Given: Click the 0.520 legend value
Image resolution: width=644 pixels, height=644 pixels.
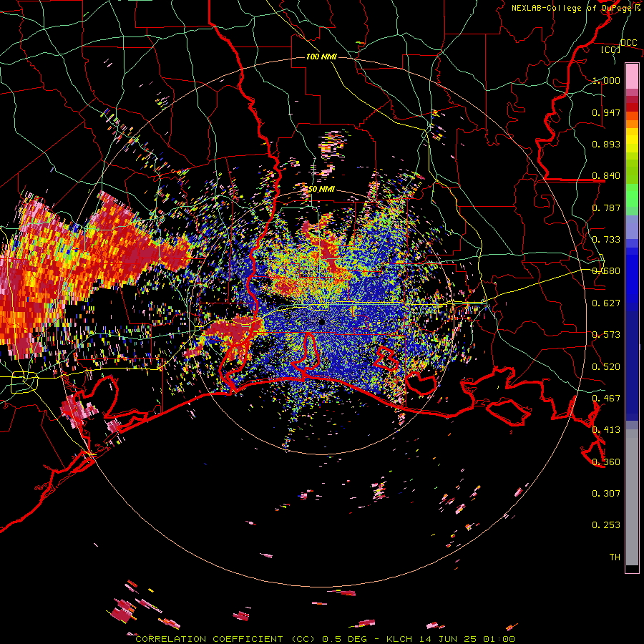Looking at the screenshot, I should tap(606, 367).
